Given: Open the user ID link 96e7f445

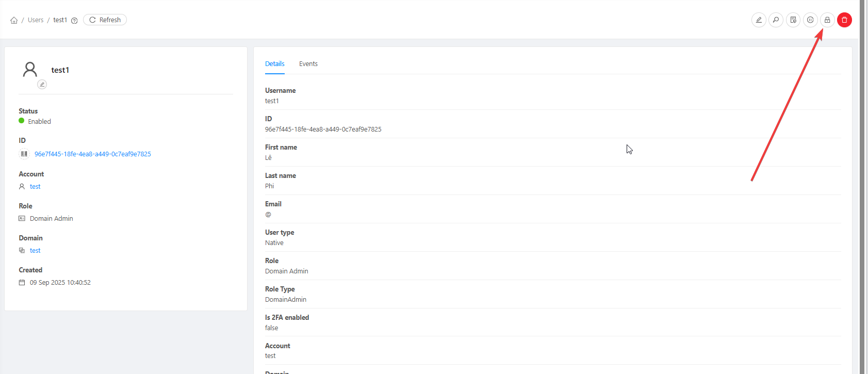Looking at the screenshot, I should 92,154.
